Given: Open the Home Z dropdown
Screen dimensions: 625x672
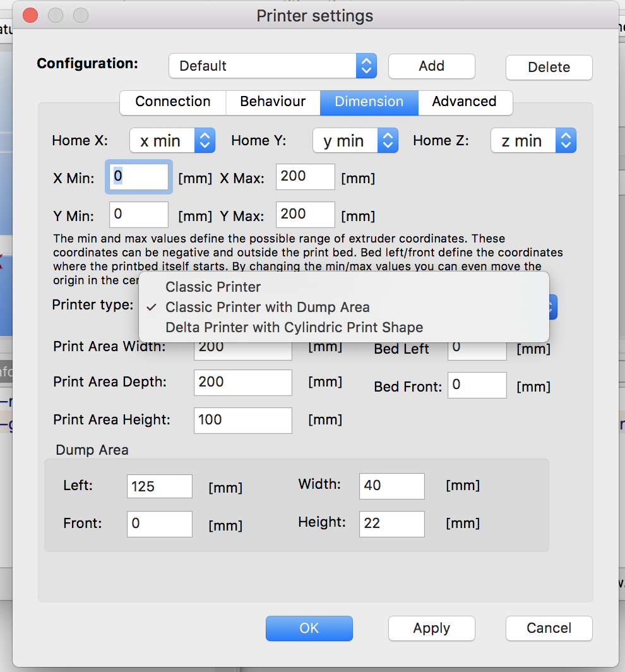Looking at the screenshot, I should pyautogui.click(x=533, y=141).
